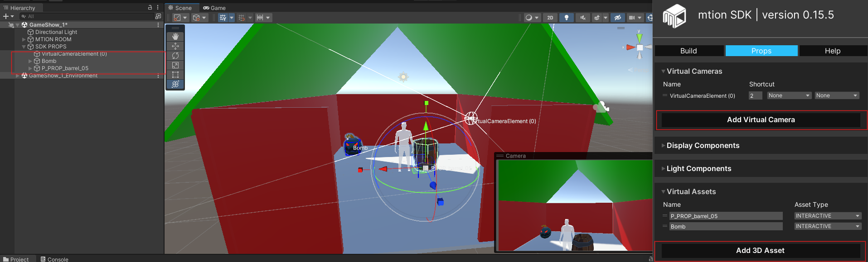Screen dimensions: 868x262
Task: Expand the MTION ROOM tree node
Action: (24, 39)
